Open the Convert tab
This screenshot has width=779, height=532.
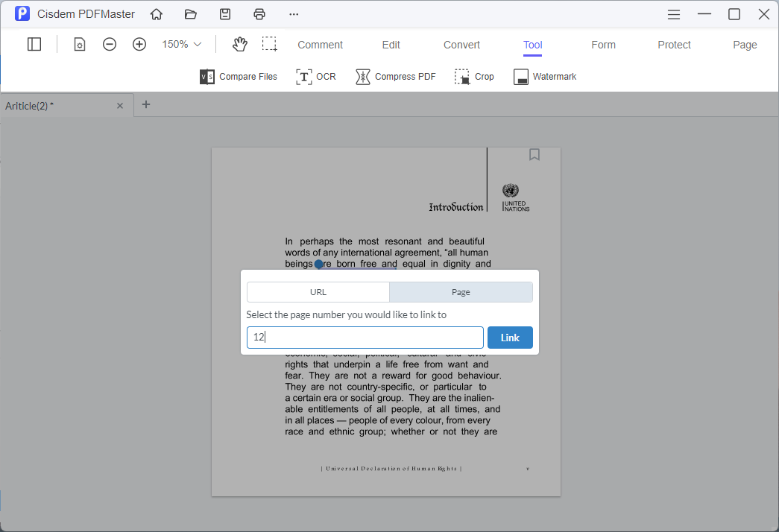tap(461, 45)
